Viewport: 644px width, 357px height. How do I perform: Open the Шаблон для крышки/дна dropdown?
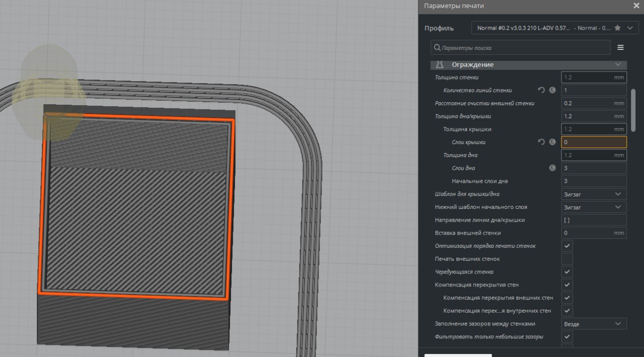coord(594,194)
